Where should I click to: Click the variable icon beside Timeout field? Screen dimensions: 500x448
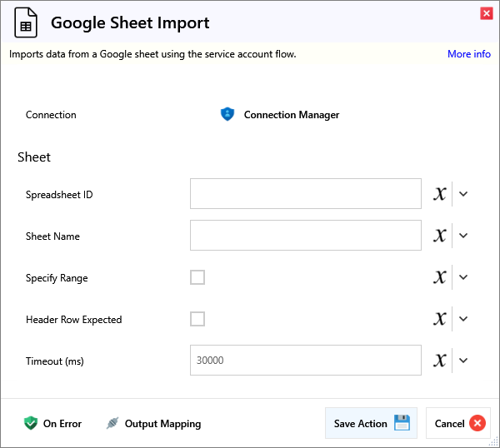pos(440,361)
